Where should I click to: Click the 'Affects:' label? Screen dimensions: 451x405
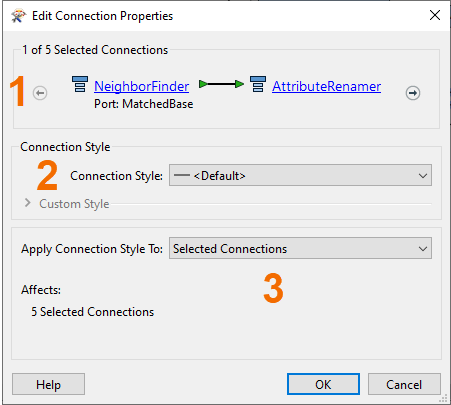point(41,290)
